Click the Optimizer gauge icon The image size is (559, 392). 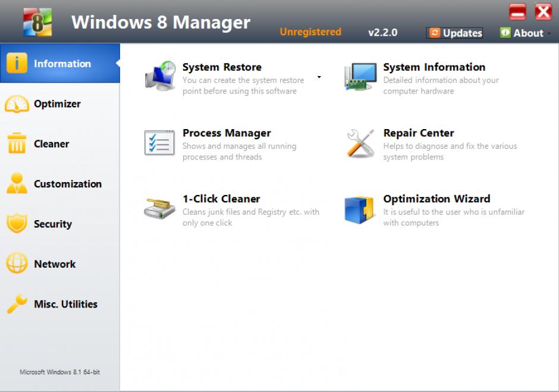[x=17, y=104]
